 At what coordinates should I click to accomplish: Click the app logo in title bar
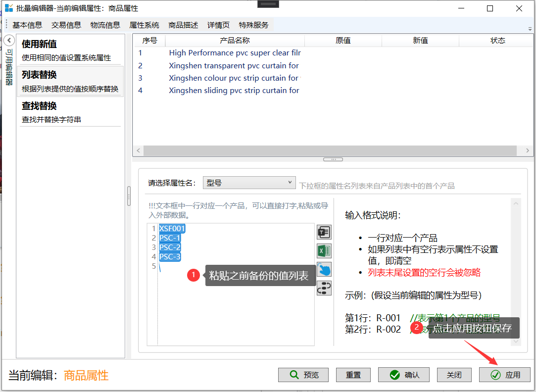point(9,8)
